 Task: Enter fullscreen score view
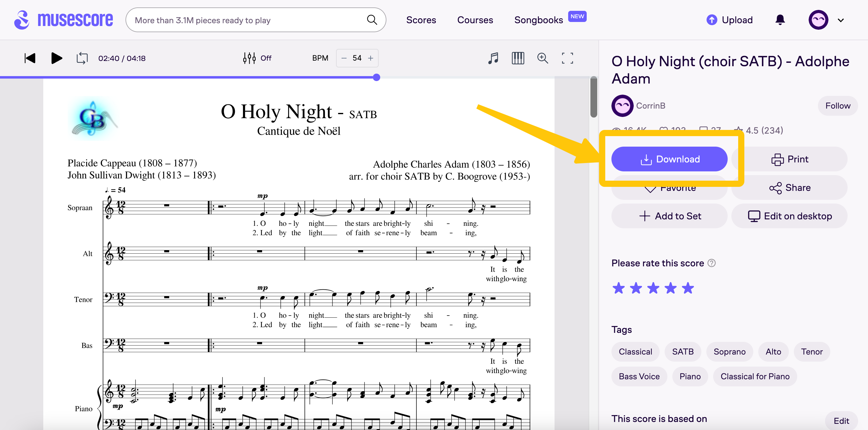tap(568, 58)
